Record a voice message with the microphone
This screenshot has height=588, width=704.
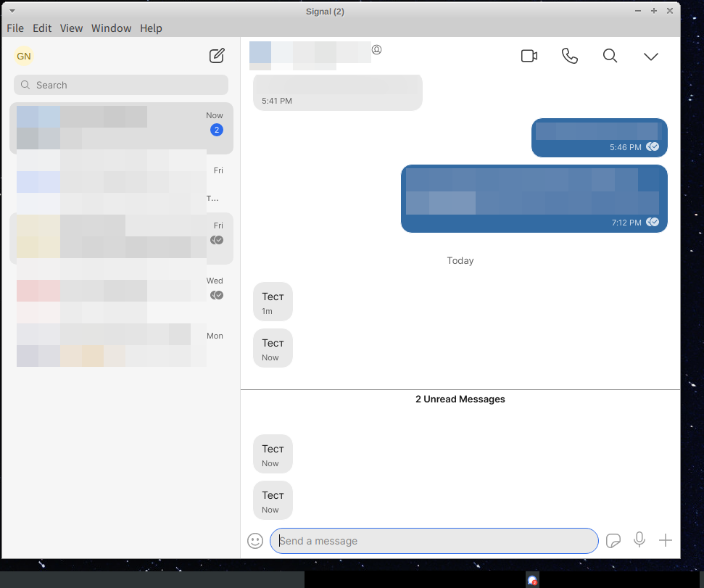pos(639,540)
